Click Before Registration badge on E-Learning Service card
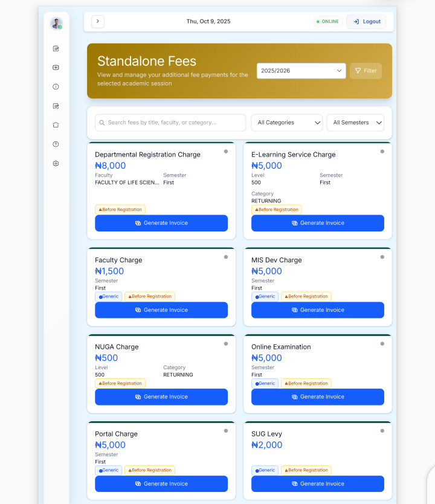This screenshot has height=504, width=435. [x=276, y=210]
